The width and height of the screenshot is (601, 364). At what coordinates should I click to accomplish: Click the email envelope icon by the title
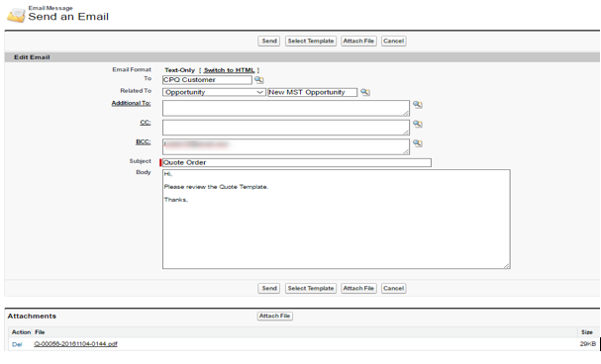16,15
